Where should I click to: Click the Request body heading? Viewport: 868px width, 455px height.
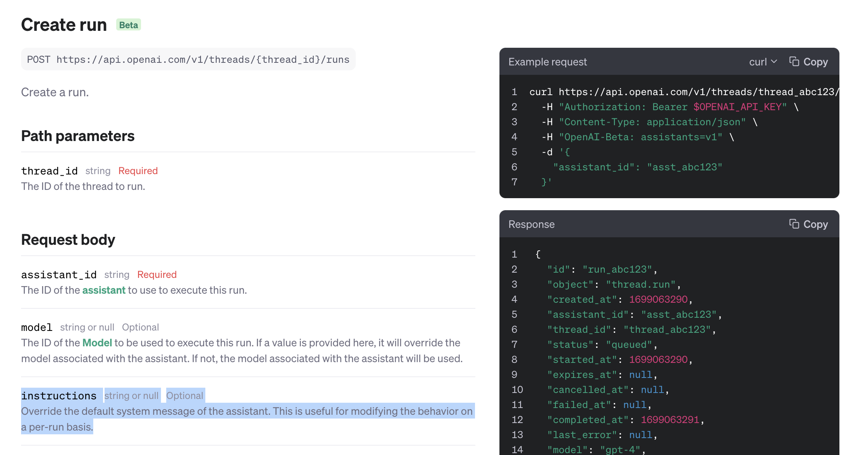point(68,240)
